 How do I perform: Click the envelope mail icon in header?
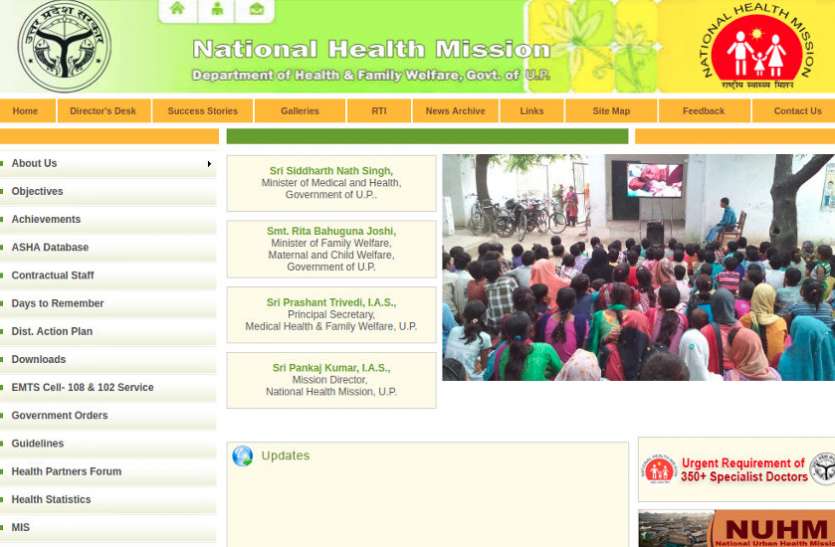click(x=256, y=9)
